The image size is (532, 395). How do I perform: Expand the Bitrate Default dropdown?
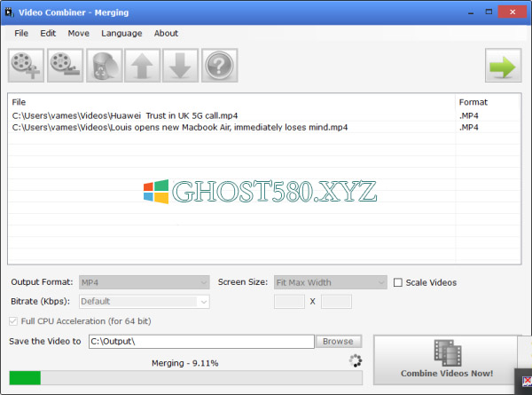(x=145, y=302)
